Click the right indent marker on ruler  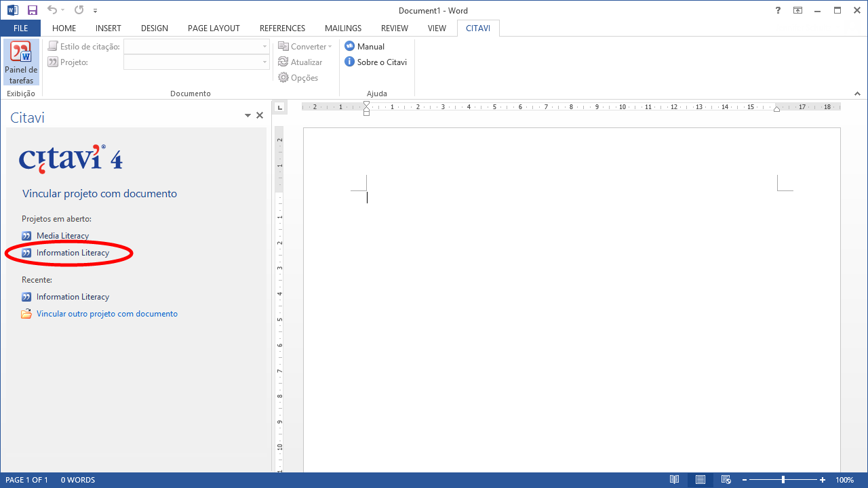tap(776, 109)
